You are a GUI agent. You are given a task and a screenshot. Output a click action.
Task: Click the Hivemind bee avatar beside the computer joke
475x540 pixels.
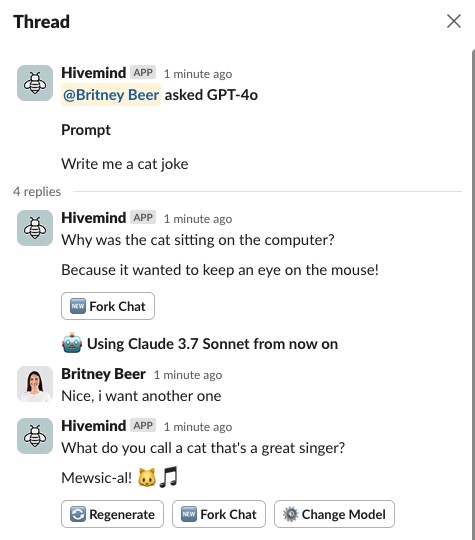tap(35, 228)
